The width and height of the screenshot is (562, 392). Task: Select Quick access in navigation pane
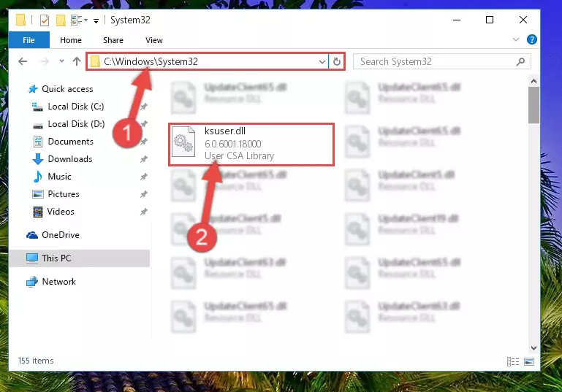tap(67, 89)
